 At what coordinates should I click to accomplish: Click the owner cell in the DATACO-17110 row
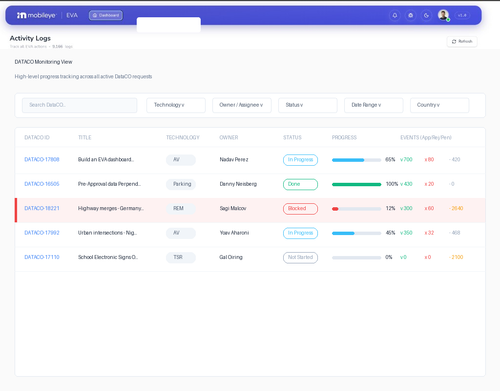(x=231, y=257)
